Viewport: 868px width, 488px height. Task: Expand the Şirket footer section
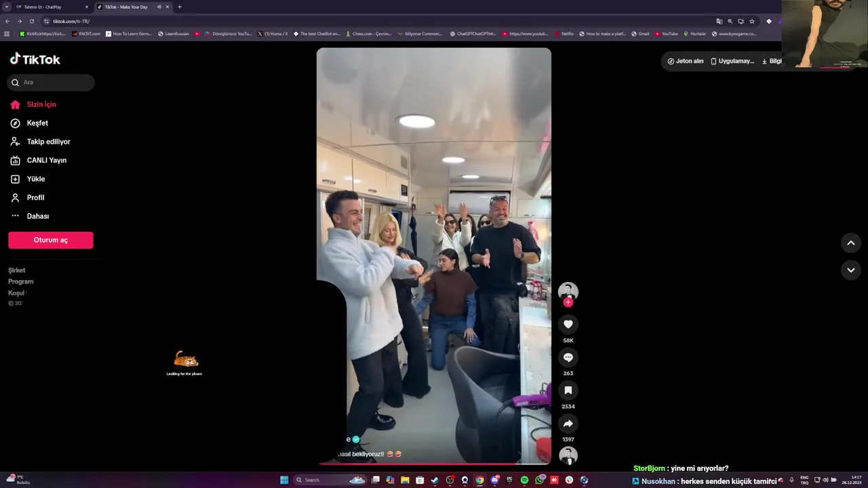click(x=17, y=270)
